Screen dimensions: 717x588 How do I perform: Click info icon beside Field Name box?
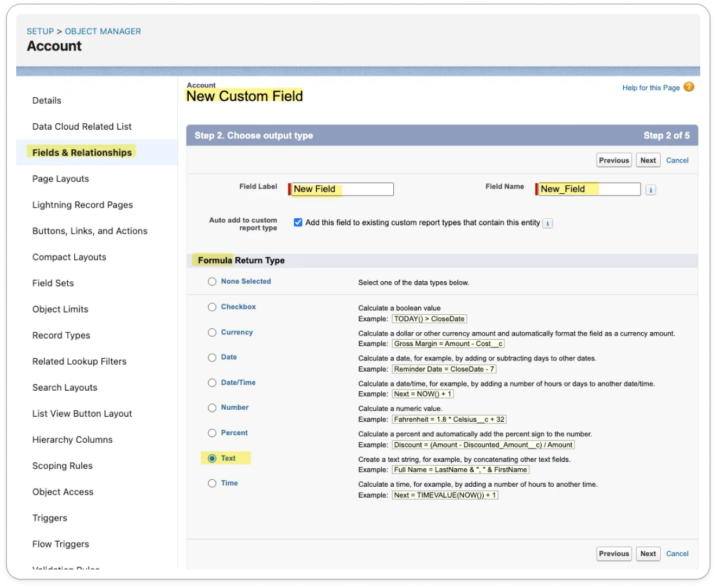(651, 190)
